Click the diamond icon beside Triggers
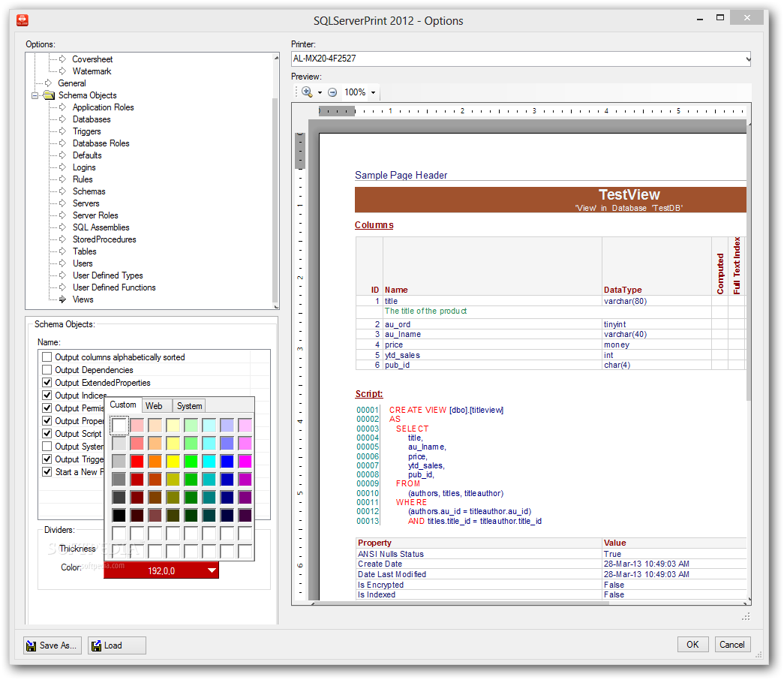The image size is (784, 680). (x=62, y=131)
